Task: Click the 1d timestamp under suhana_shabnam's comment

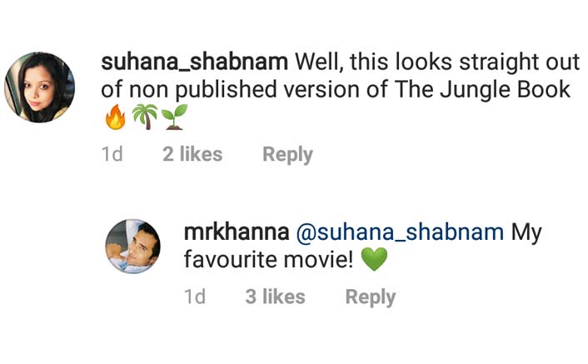Action: click(112, 154)
